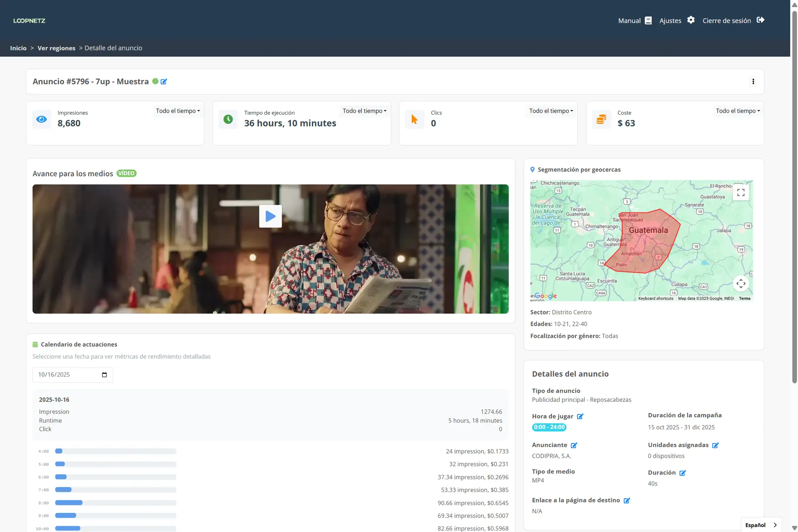
Task: Edit Unidades asignadas devices
Action: (715, 445)
